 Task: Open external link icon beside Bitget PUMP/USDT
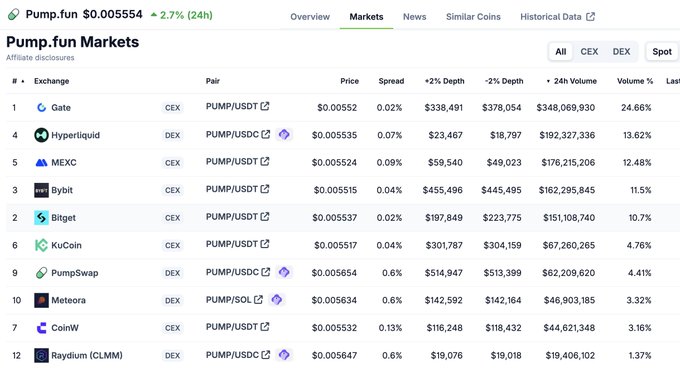pyautogui.click(x=265, y=216)
